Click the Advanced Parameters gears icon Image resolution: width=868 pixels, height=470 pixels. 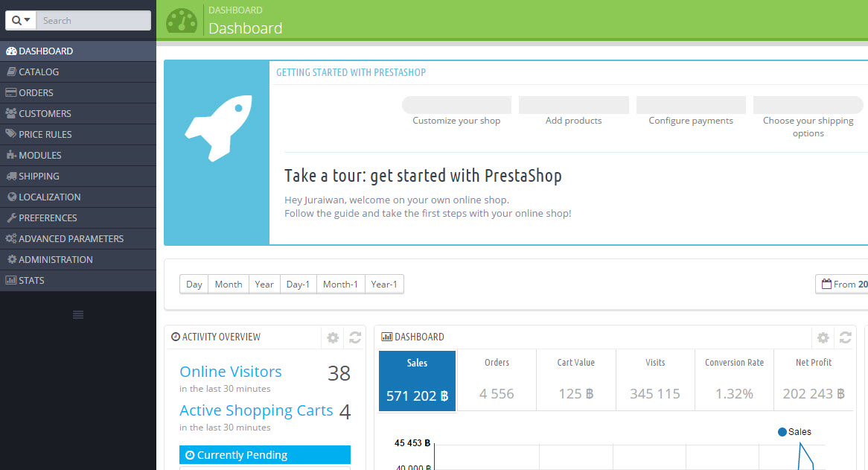pos(10,238)
